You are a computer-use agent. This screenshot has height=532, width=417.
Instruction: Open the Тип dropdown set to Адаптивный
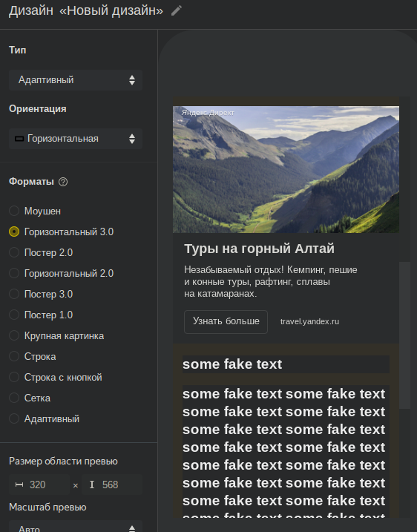(x=76, y=80)
